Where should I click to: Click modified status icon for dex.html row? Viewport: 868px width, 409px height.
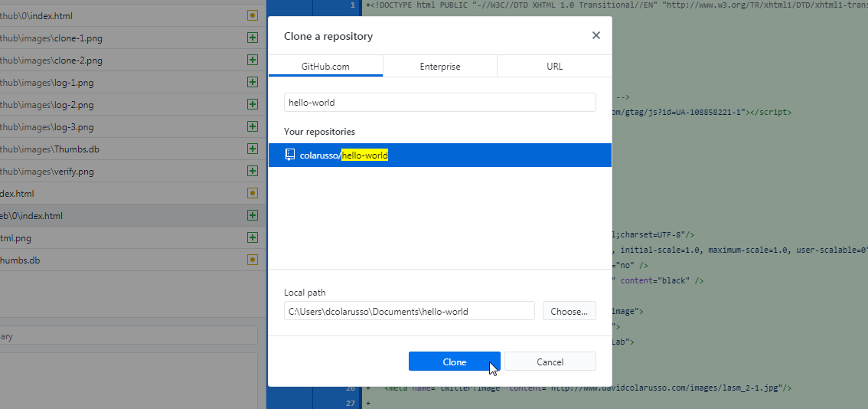click(253, 193)
